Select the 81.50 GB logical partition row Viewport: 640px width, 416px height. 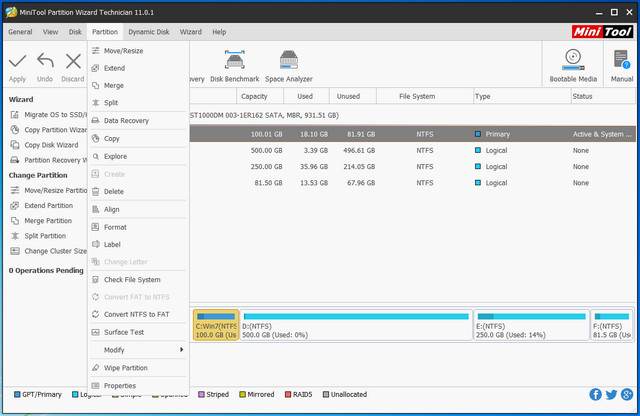tap(413, 183)
